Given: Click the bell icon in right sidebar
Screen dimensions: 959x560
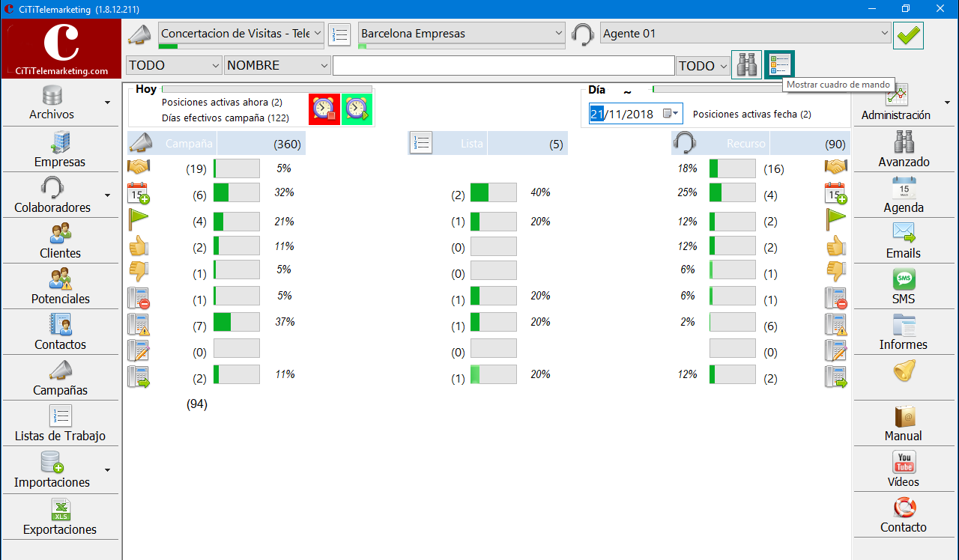Looking at the screenshot, I should coord(904,371).
